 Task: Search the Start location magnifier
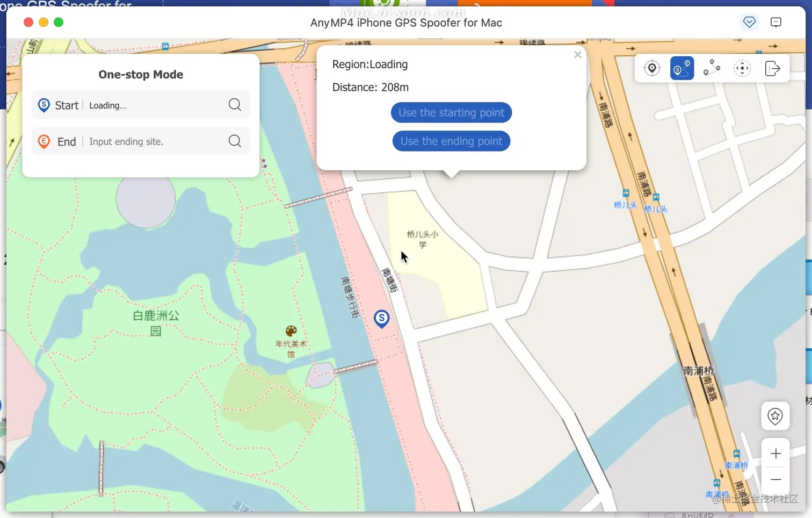(235, 105)
